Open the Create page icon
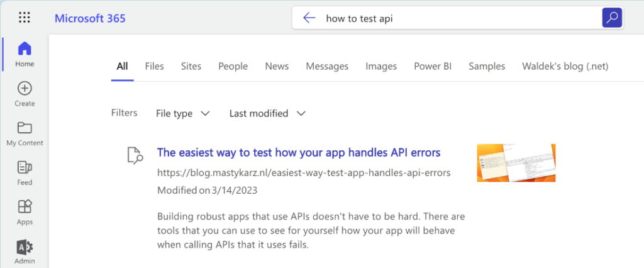The image size is (644, 268). coord(25,89)
